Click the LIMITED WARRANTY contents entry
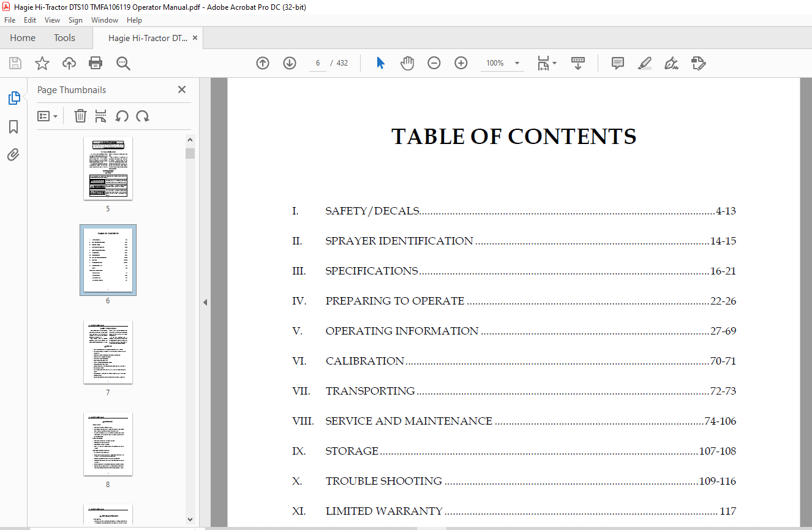This screenshot has width=812, height=530. point(514,512)
